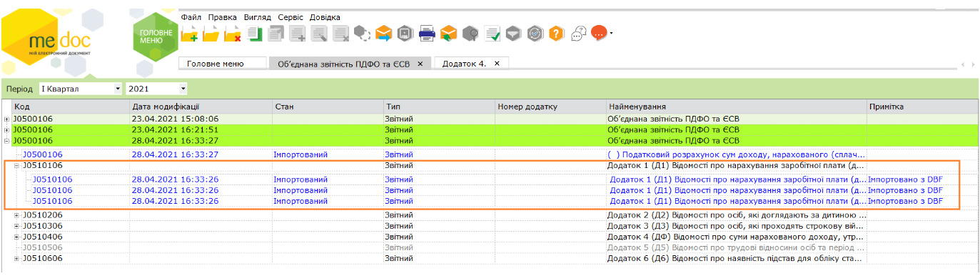
Task: Close the Додаток 4. tab
Action: tap(497, 64)
